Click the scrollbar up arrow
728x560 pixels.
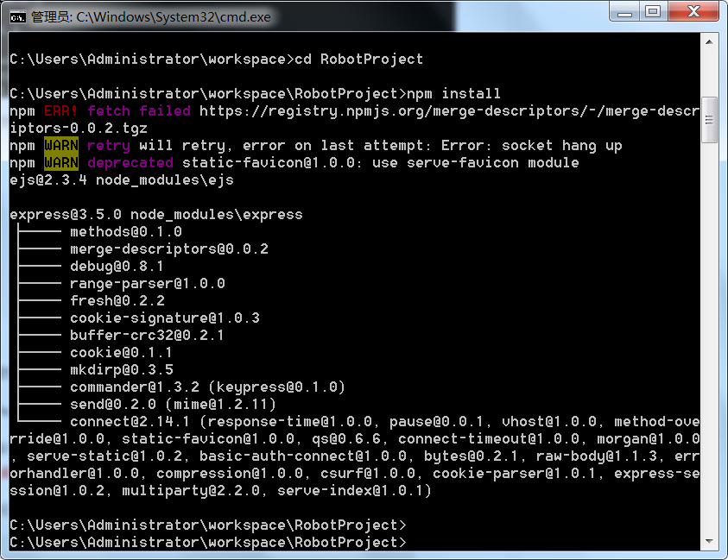[709, 41]
